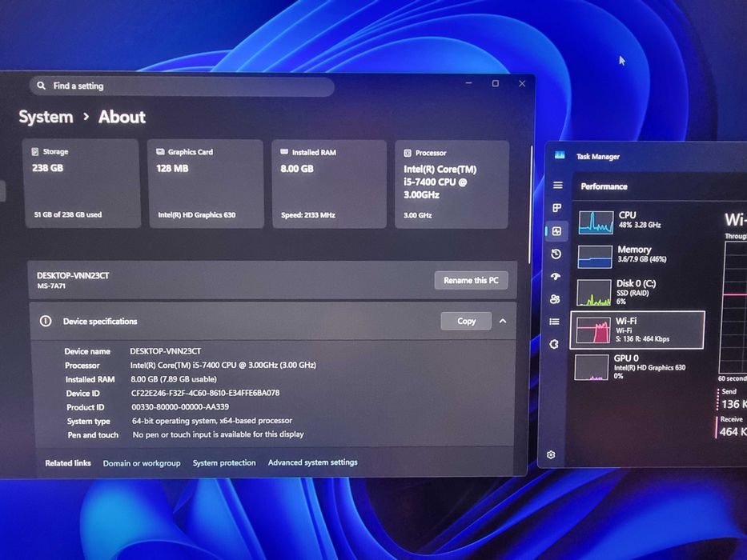Click the Device specifications info icon
This screenshot has height=560, width=747.
coord(46,321)
